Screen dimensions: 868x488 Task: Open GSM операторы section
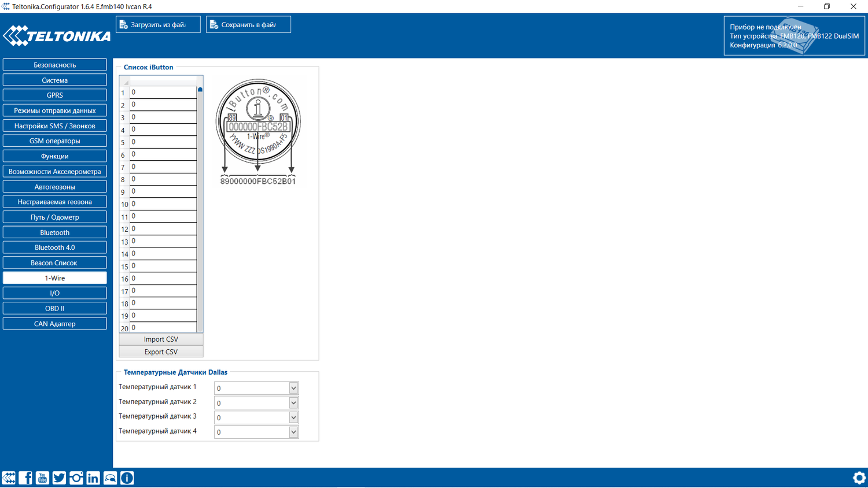[x=55, y=141]
